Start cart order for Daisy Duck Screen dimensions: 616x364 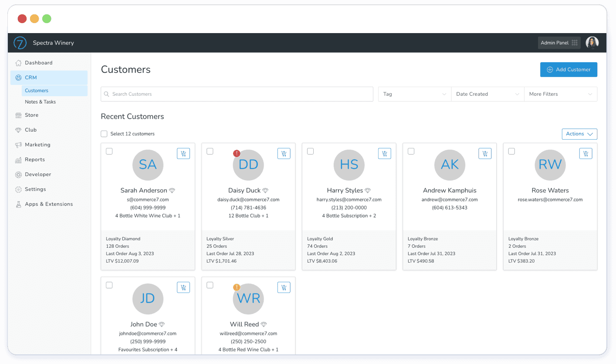[x=284, y=153]
